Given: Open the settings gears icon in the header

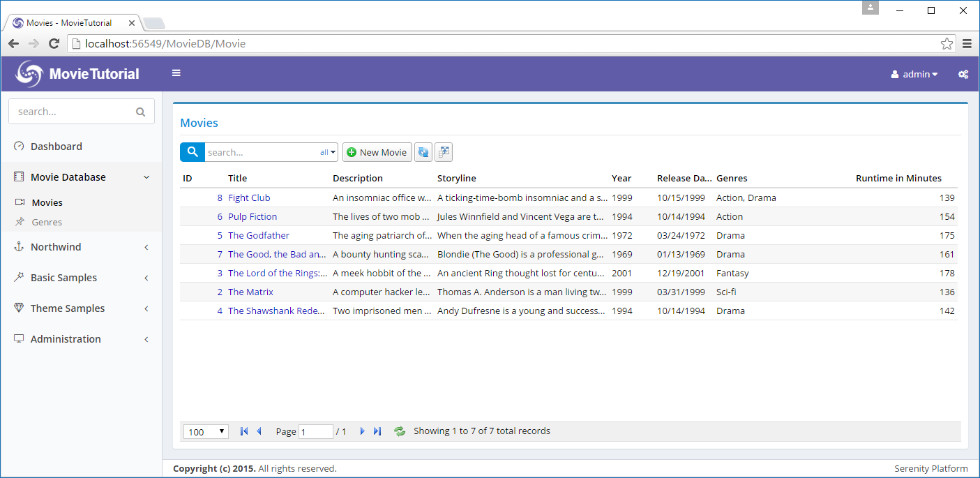Looking at the screenshot, I should [x=963, y=74].
